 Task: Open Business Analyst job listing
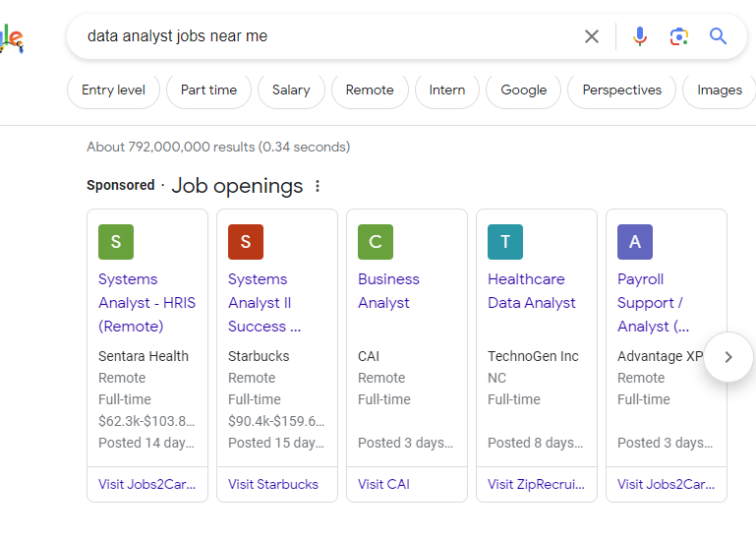point(388,291)
